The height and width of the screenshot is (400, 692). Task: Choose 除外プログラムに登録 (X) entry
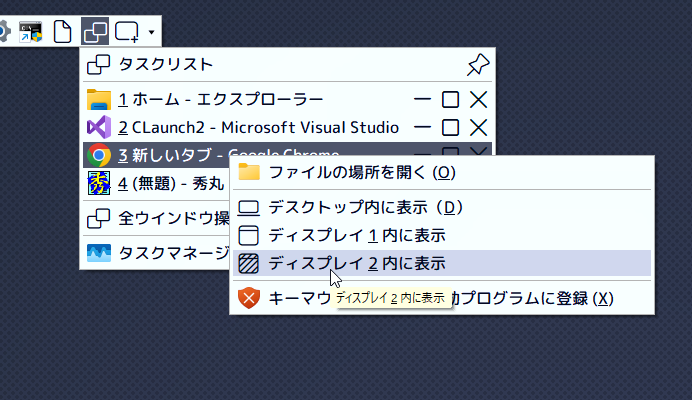442,298
